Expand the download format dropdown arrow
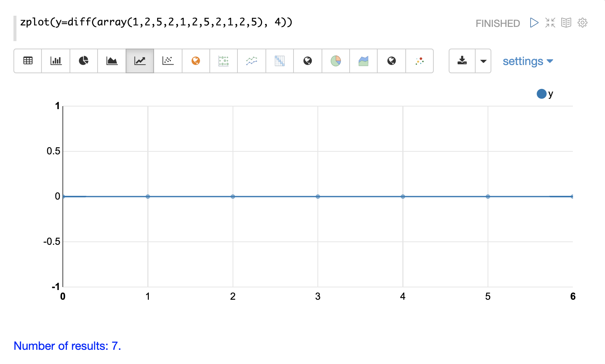The width and height of the screenshot is (605, 364). click(x=483, y=61)
